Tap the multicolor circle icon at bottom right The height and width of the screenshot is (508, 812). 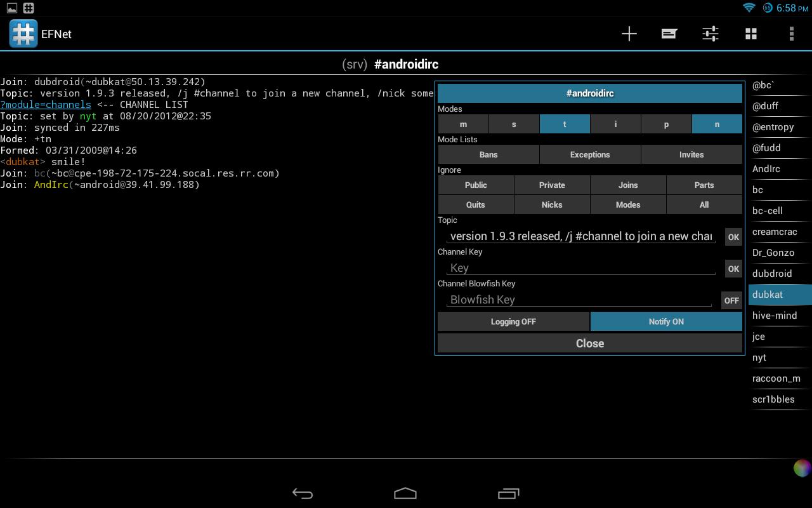(802, 469)
